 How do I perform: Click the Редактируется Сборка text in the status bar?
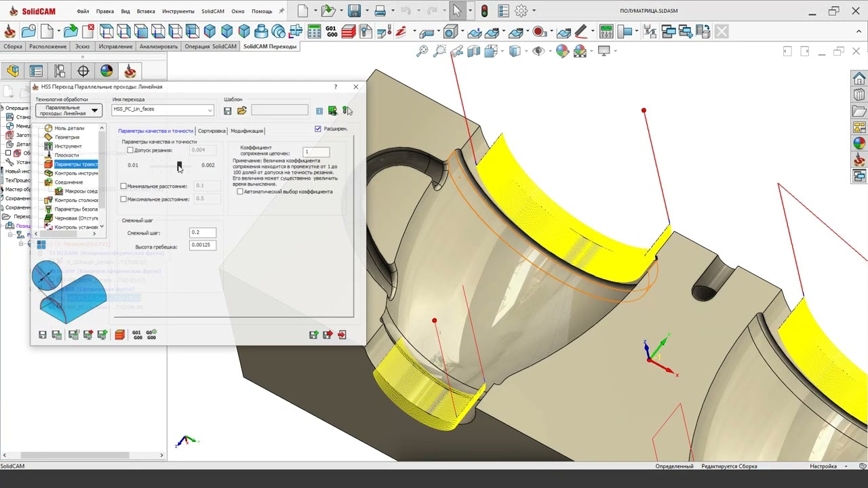coord(729,466)
